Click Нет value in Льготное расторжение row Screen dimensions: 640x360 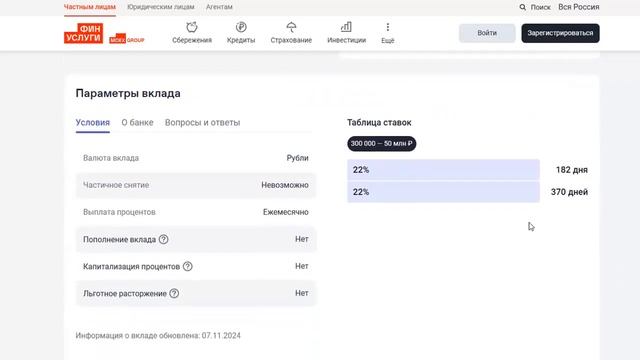click(302, 293)
